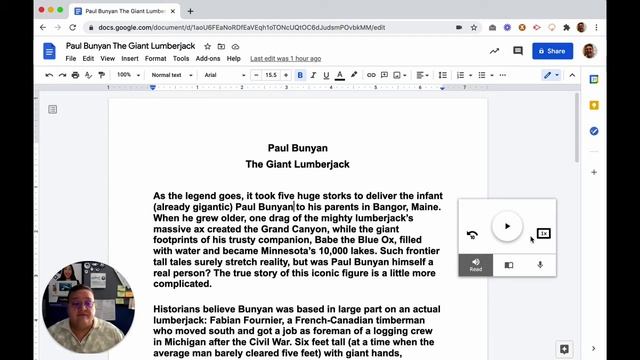
Task: Click the font size field showing 15.5
Action: 271,75
